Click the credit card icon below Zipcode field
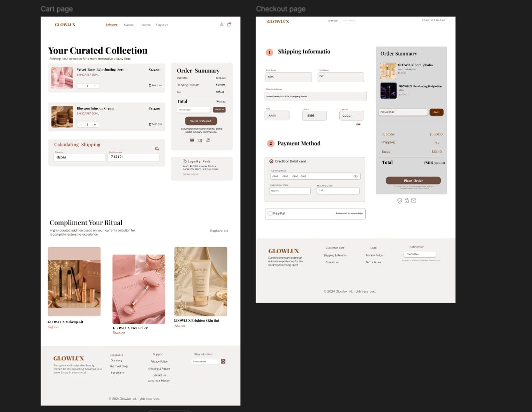This screenshot has height=412, width=532. pos(358,124)
